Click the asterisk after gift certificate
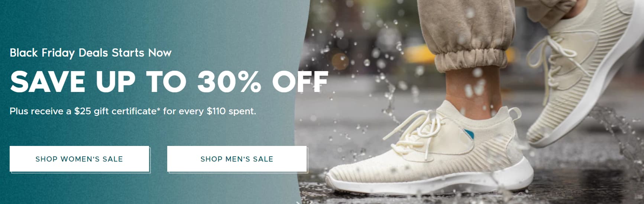Viewport: 644px width, 204px height. click(159, 109)
